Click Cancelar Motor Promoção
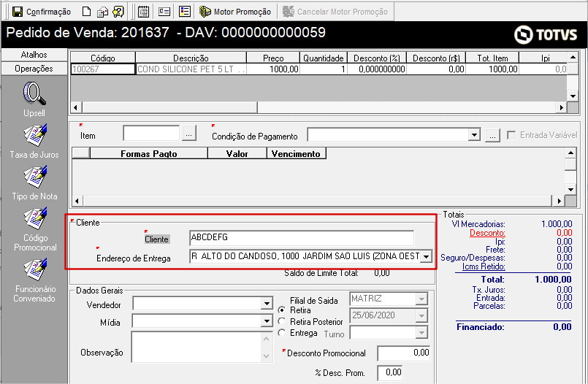The height and width of the screenshot is (384, 588). tap(335, 12)
